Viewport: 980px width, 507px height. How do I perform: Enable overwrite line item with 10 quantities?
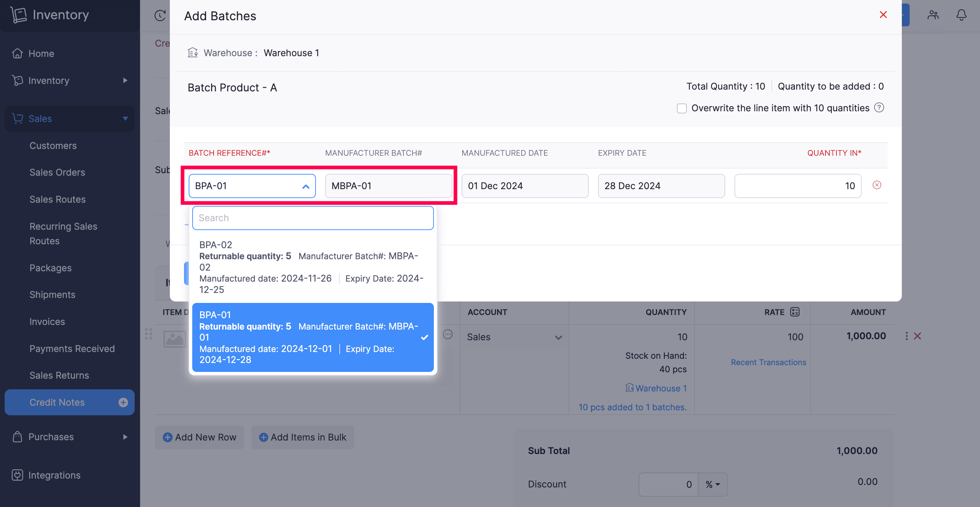[682, 108]
